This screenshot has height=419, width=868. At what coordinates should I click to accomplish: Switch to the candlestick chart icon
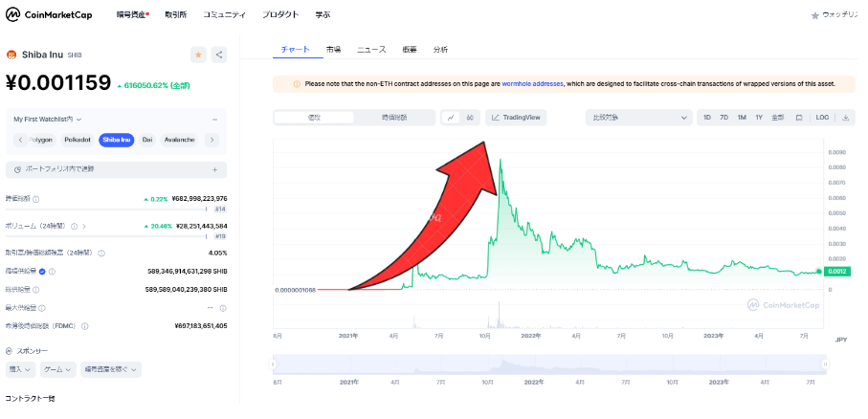click(x=470, y=118)
